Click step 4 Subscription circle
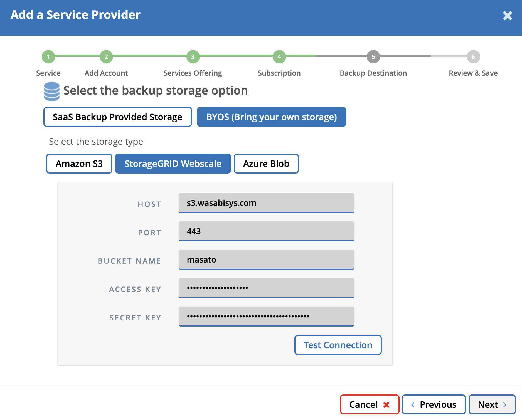 pyautogui.click(x=279, y=57)
